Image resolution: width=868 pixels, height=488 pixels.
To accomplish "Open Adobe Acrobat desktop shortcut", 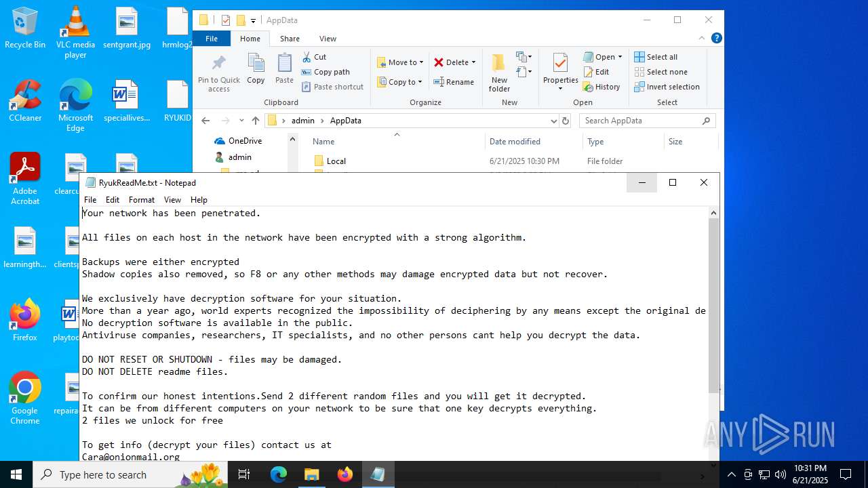I will (25, 179).
